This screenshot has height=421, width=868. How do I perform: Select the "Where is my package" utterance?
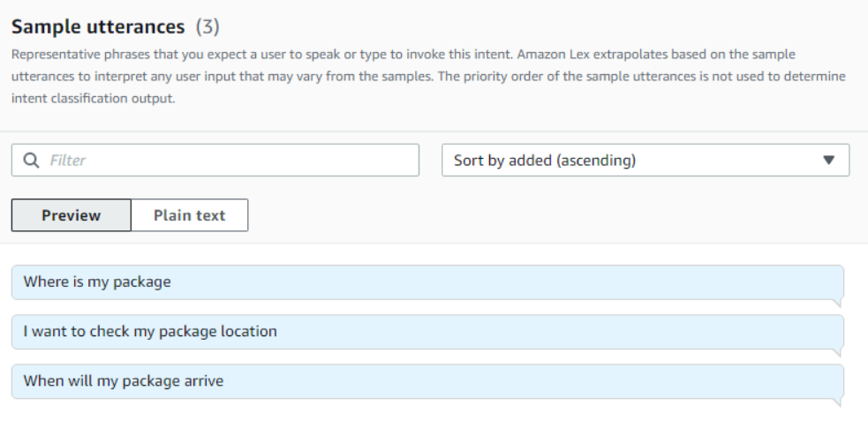point(427,282)
